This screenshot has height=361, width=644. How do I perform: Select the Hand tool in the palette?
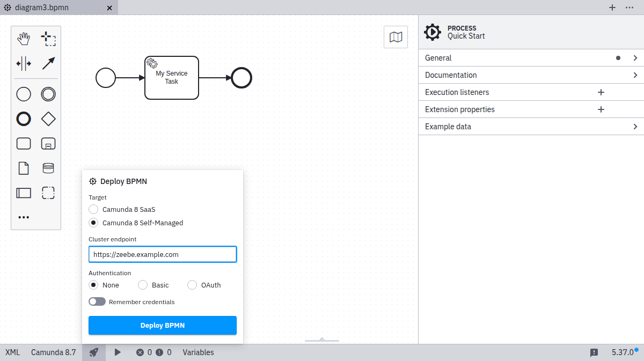coord(24,38)
